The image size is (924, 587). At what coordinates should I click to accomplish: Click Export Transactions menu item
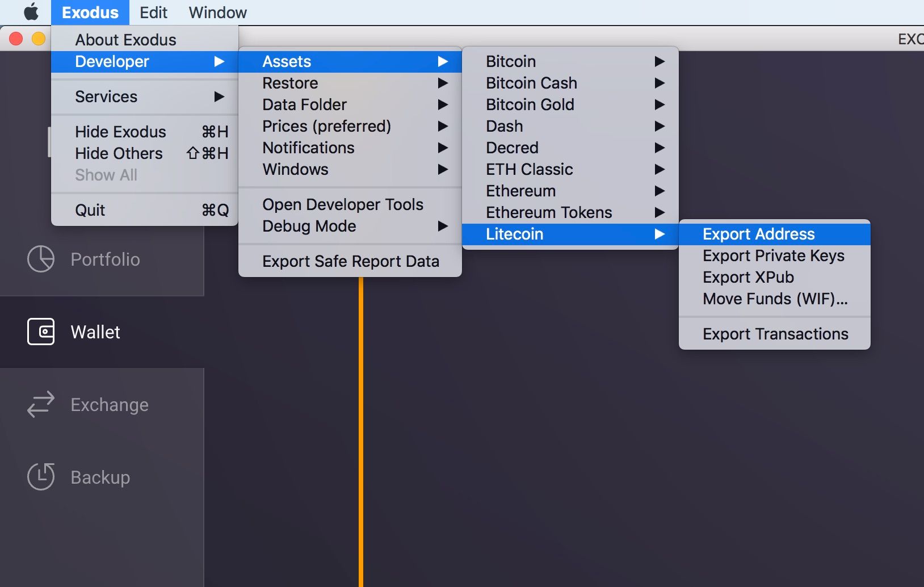775,334
